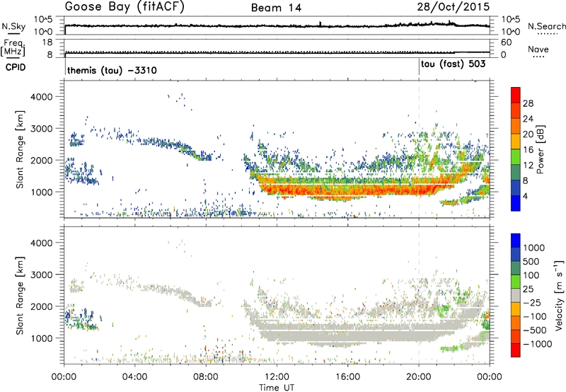Pick the dark green 100-500 velocity segment
The image size is (566, 392).
pos(516,268)
